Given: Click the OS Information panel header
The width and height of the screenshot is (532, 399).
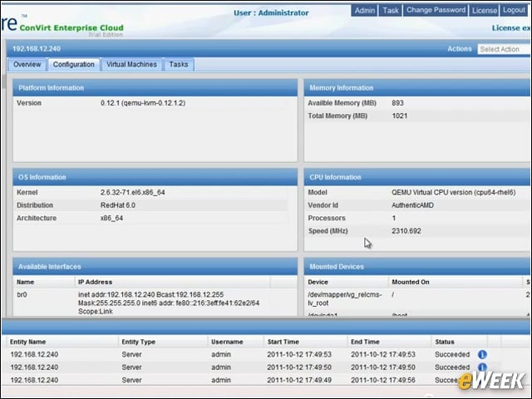Looking at the screenshot, I should tap(155, 177).
